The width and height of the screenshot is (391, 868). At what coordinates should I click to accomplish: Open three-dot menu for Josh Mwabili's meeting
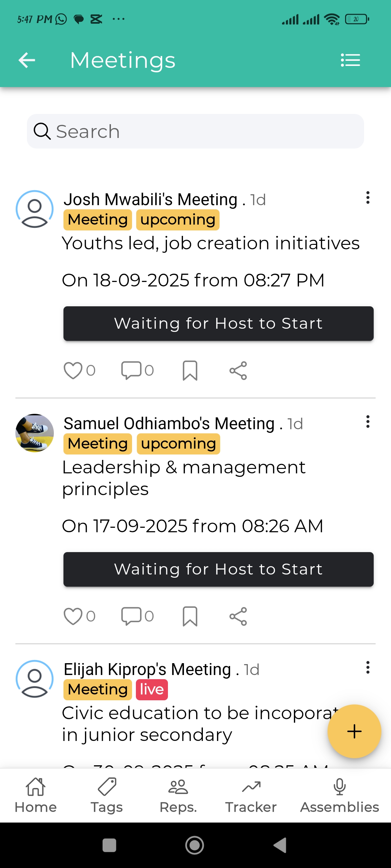click(368, 198)
